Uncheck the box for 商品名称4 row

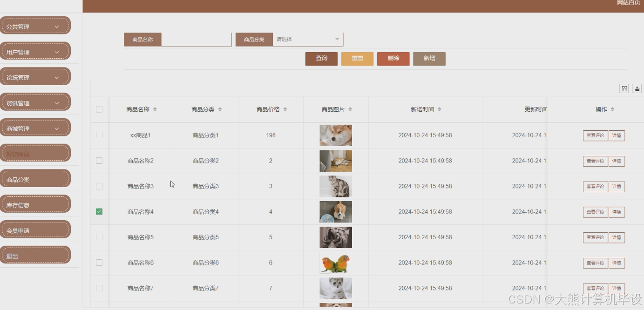(99, 212)
